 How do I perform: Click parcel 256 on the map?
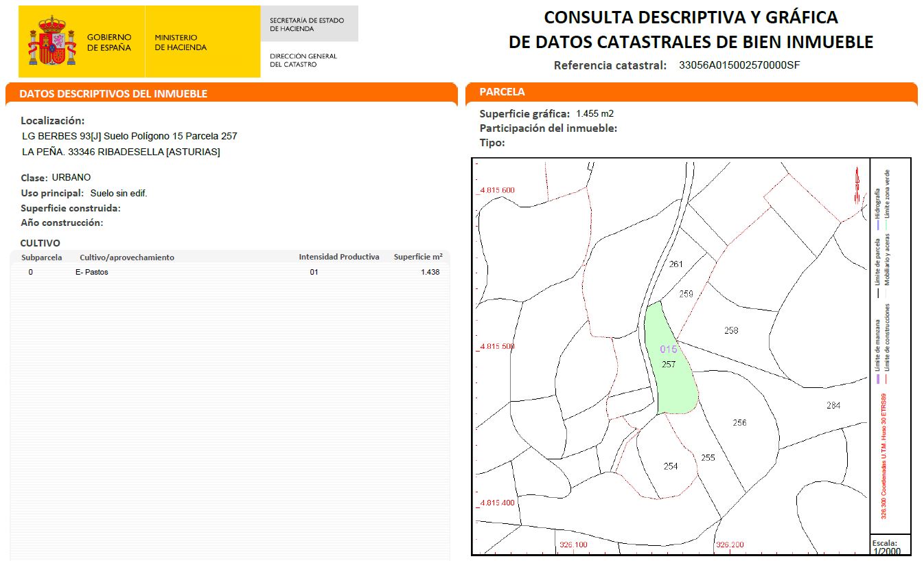pyautogui.click(x=739, y=423)
